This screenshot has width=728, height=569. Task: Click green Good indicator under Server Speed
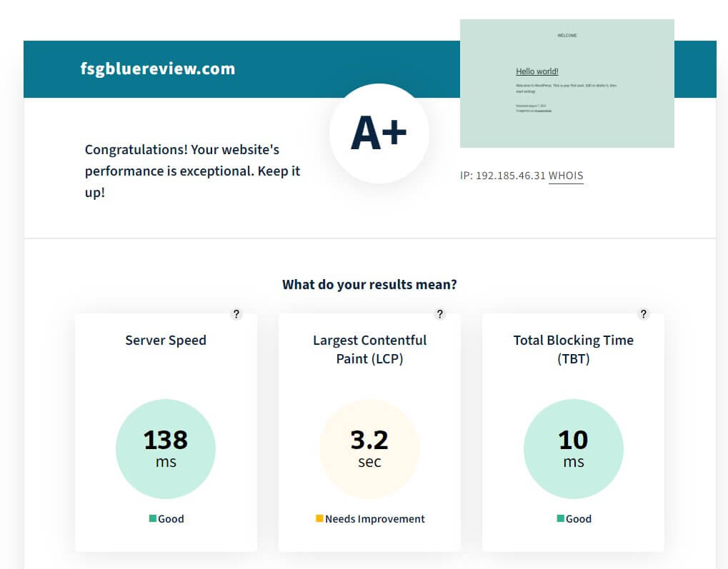point(153,519)
